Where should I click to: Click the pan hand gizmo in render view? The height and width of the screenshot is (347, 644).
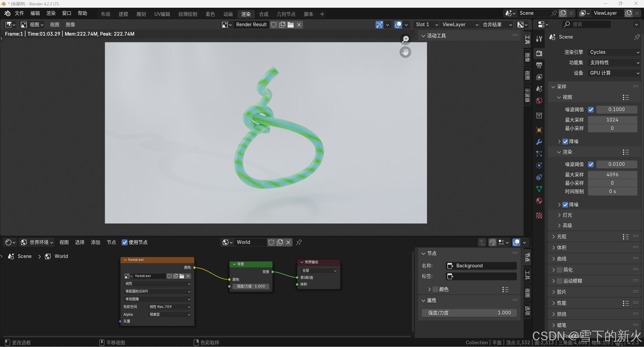pyautogui.click(x=405, y=52)
